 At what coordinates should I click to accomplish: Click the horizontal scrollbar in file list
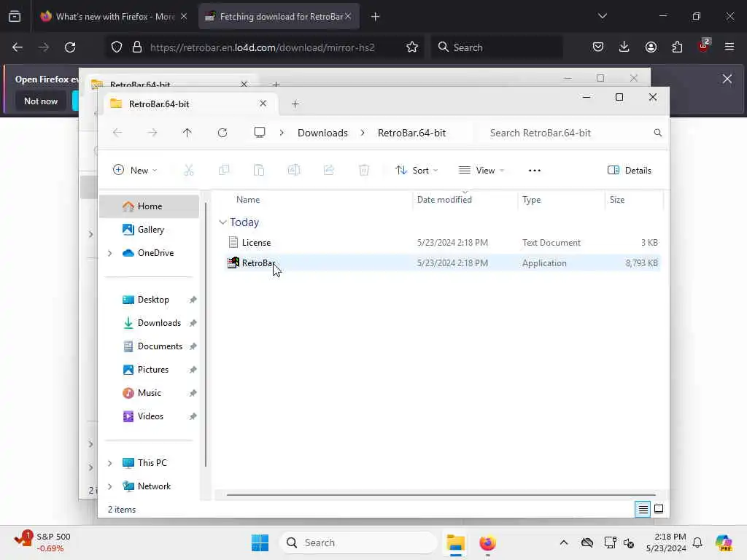click(x=441, y=495)
